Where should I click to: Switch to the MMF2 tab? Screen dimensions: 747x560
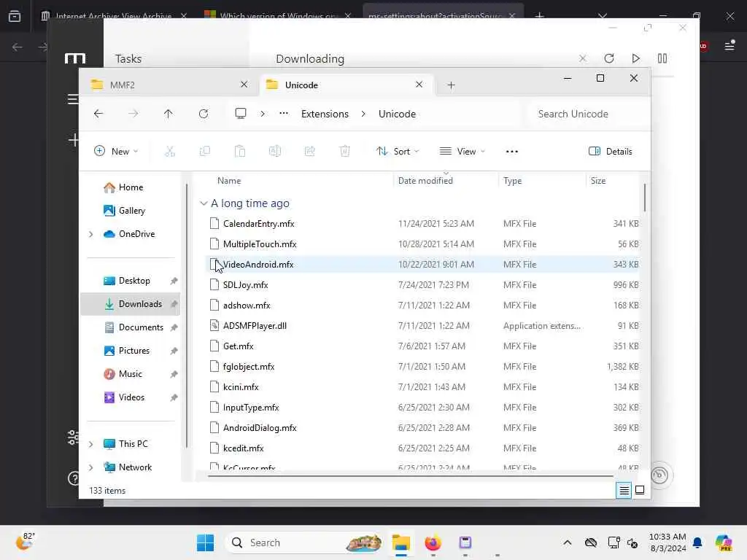pyautogui.click(x=163, y=85)
